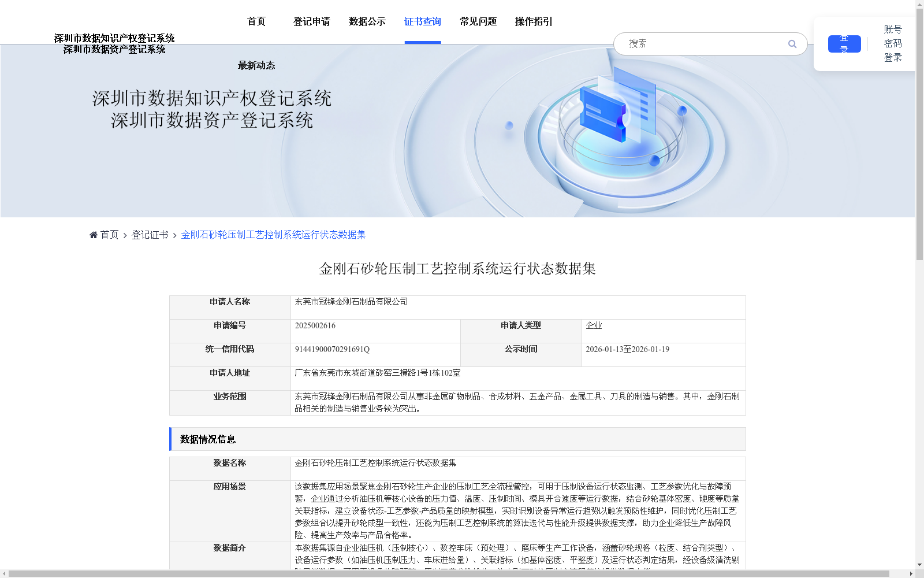Image resolution: width=924 pixels, height=578 pixels.
Task: Click application number 2025002616
Action: (315, 325)
